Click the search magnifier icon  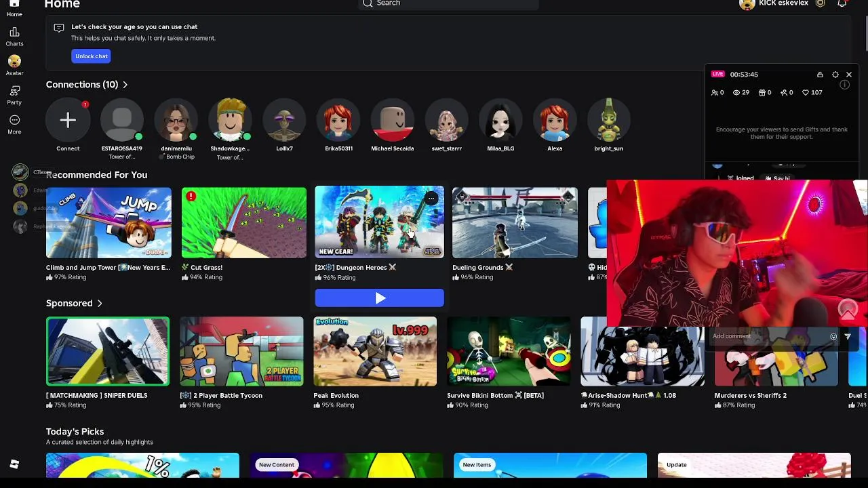[x=368, y=3]
